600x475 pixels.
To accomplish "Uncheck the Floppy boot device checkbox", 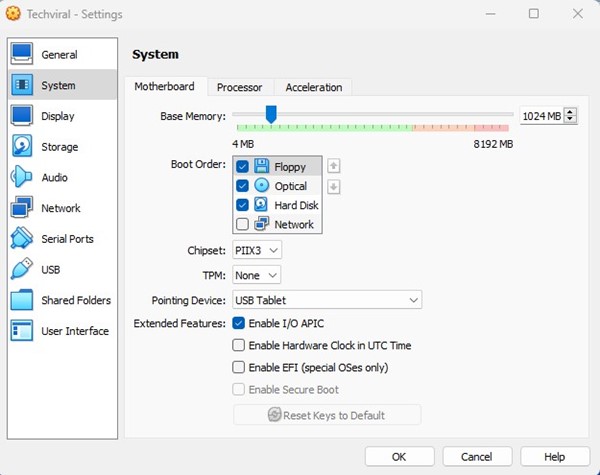I will 242,167.
